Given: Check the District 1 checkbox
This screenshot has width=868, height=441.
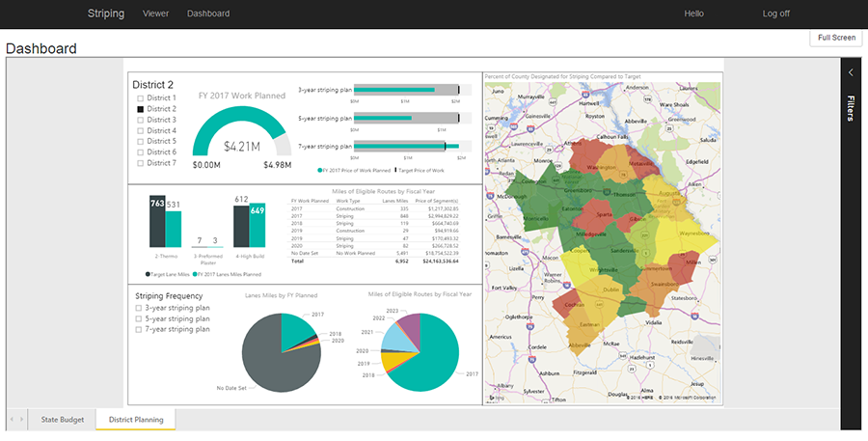Looking at the screenshot, I should coord(140,98).
